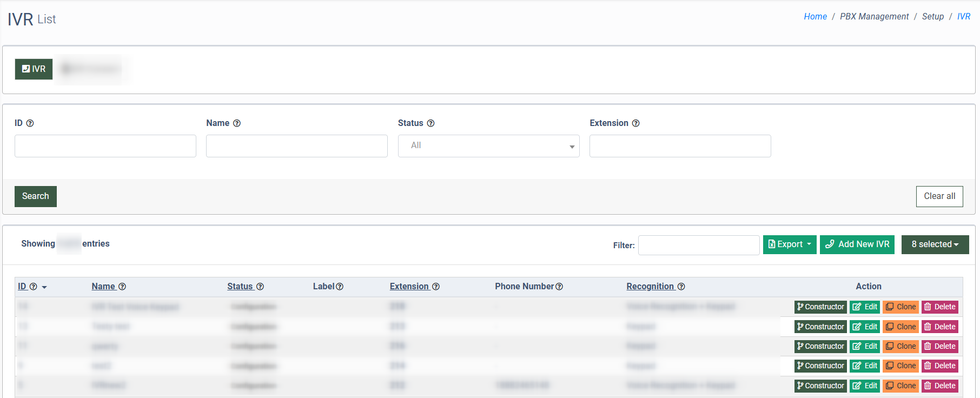The width and height of the screenshot is (980, 398).
Task: Click help icon on Label column header
Action: (x=340, y=287)
